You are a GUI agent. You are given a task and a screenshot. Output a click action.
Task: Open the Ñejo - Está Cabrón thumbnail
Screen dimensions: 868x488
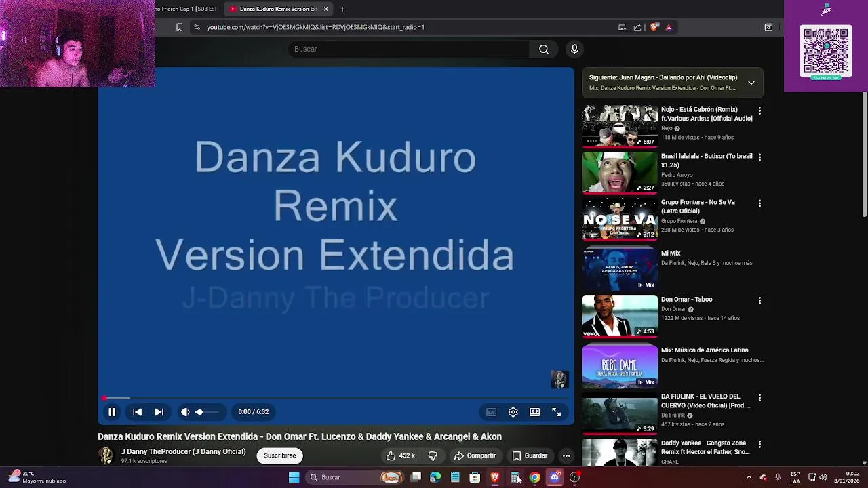pyautogui.click(x=619, y=125)
